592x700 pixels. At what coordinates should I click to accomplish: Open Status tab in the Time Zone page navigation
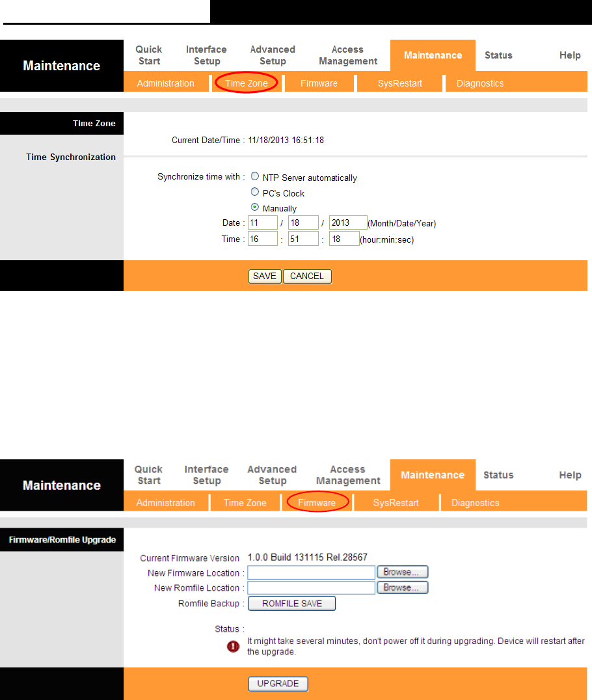point(498,55)
